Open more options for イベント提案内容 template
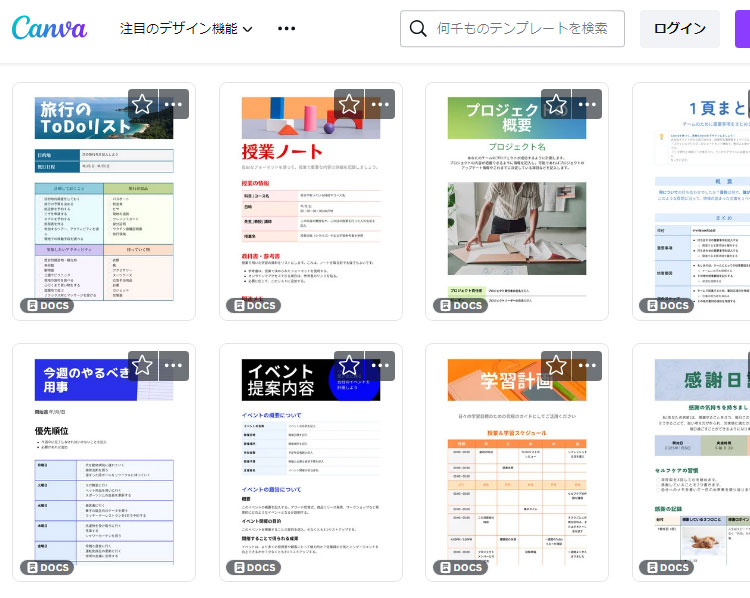This screenshot has height=598, width=750. (x=380, y=365)
